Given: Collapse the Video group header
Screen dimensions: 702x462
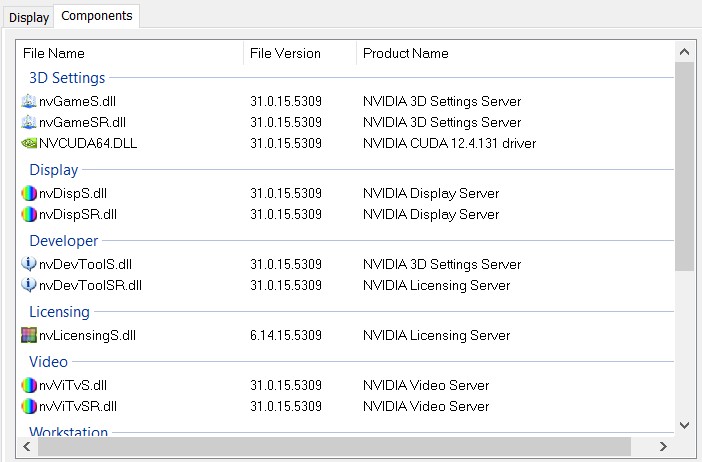Looking at the screenshot, I should [48, 362].
